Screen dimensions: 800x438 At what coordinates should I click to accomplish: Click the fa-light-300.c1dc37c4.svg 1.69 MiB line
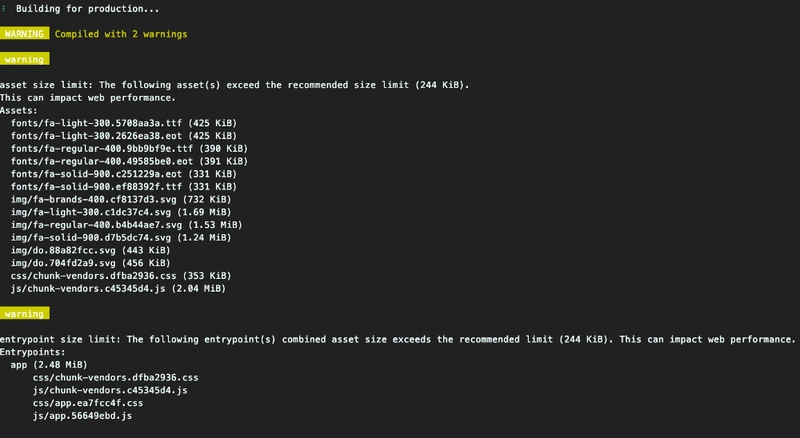pos(121,212)
